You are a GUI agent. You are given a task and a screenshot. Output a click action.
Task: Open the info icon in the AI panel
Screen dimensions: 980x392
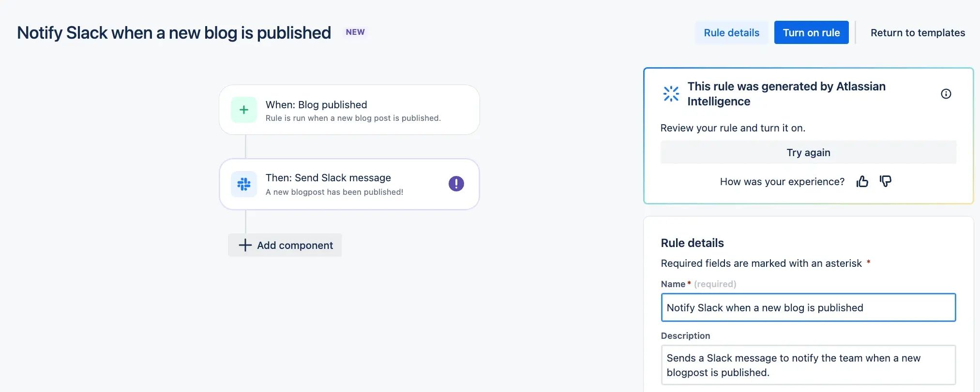(946, 94)
